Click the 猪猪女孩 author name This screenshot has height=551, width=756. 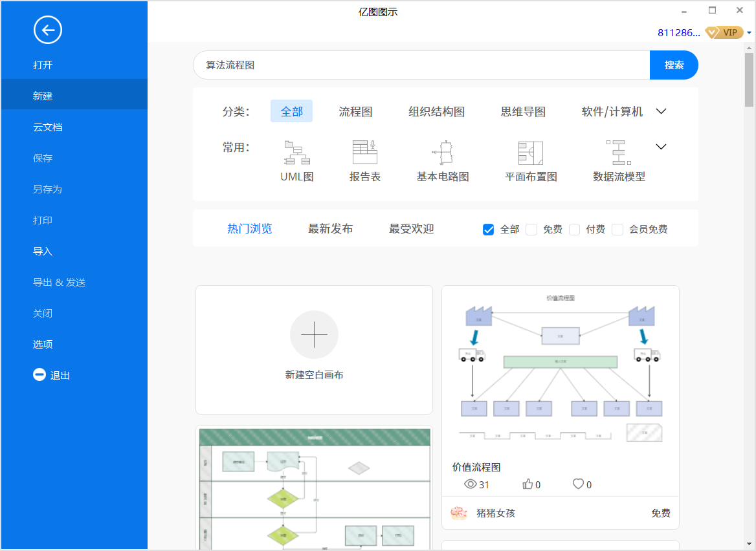coord(496,513)
